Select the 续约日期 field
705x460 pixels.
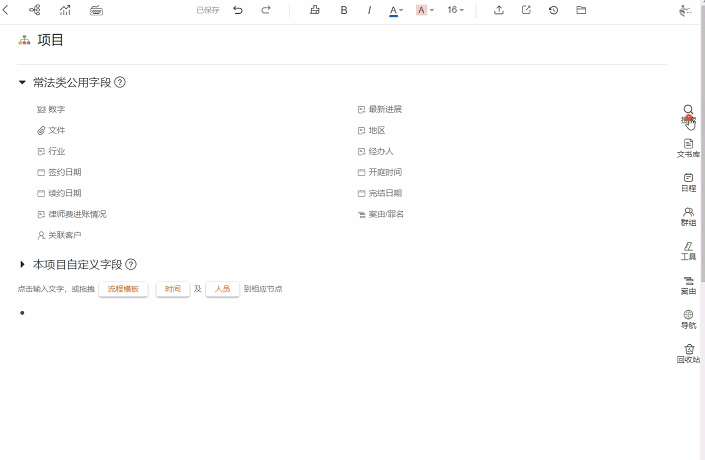point(59,193)
